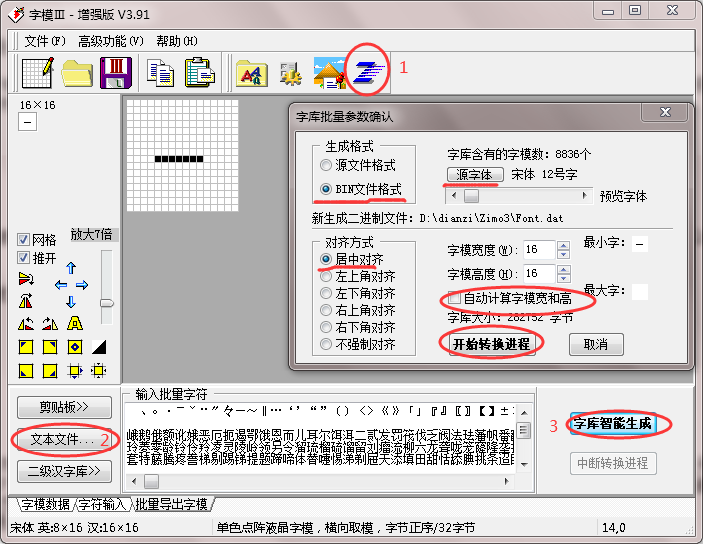Click the expand right-down yellow square icon

pos(74,371)
